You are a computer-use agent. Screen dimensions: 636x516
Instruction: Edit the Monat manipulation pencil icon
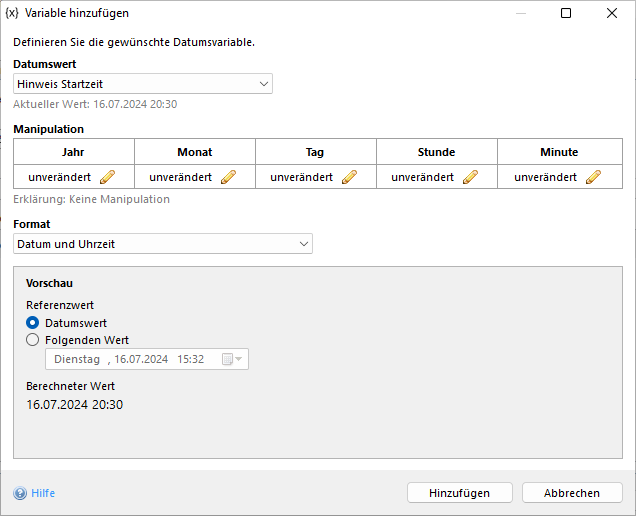pos(228,177)
